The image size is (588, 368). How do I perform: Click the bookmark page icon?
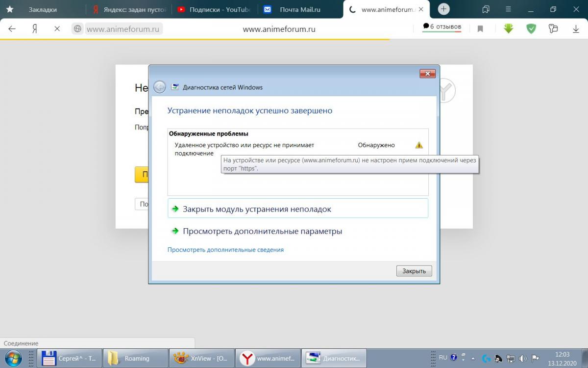480,29
